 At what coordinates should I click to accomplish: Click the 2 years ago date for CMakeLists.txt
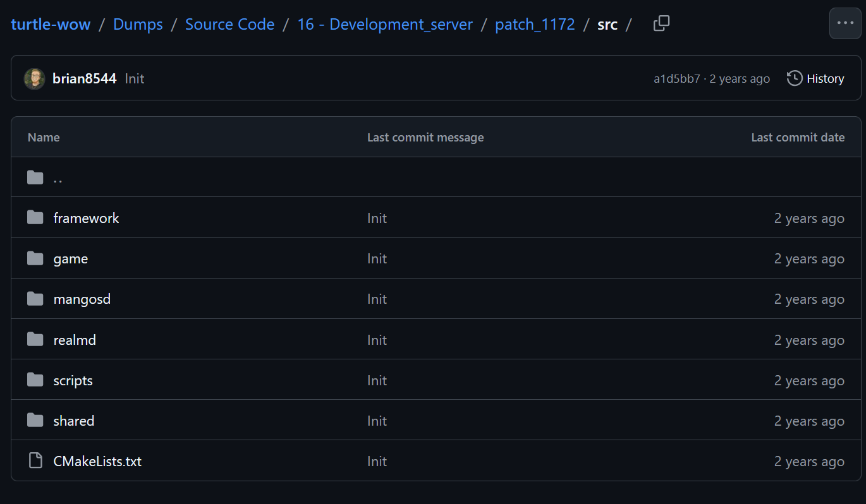pos(809,462)
